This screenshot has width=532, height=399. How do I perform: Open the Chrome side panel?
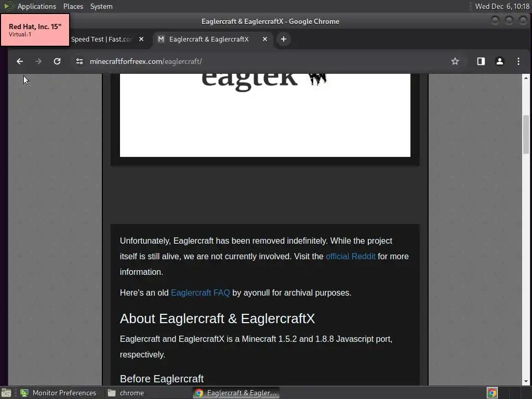coord(481,61)
